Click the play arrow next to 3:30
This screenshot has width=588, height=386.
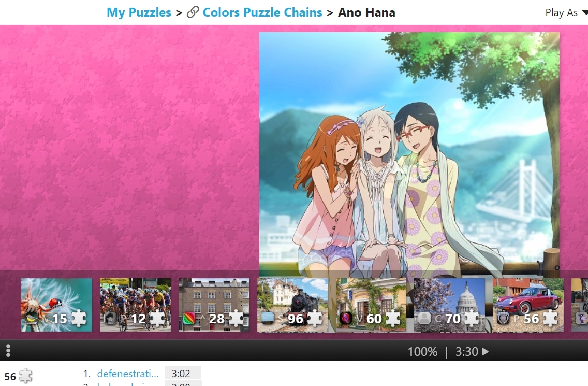(x=485, y=352)
